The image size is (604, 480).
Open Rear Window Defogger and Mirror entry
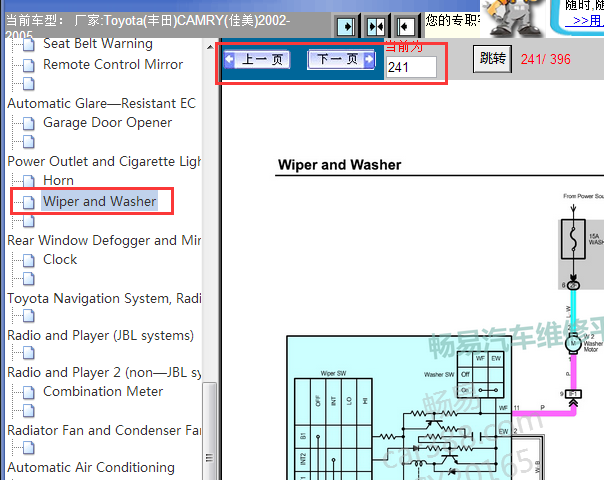coord(104,240)
